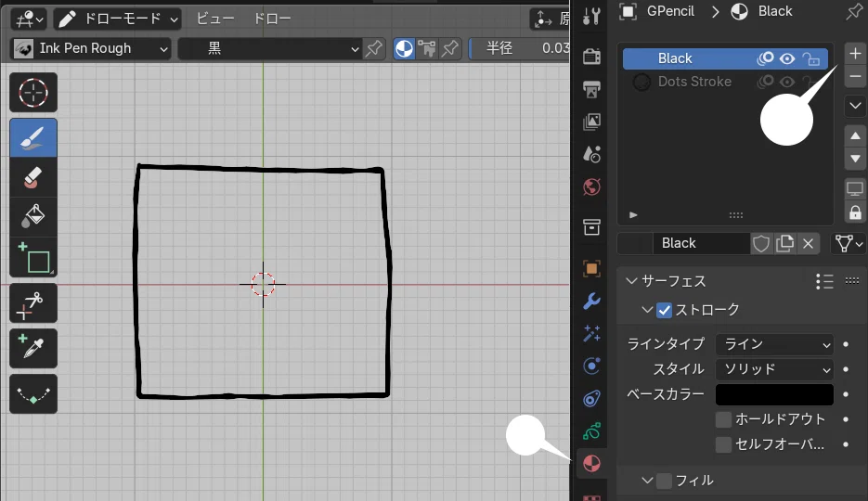Open the Modifiers properties tab
This screenshot has height=501, width=868.
[x=591, y=302]
